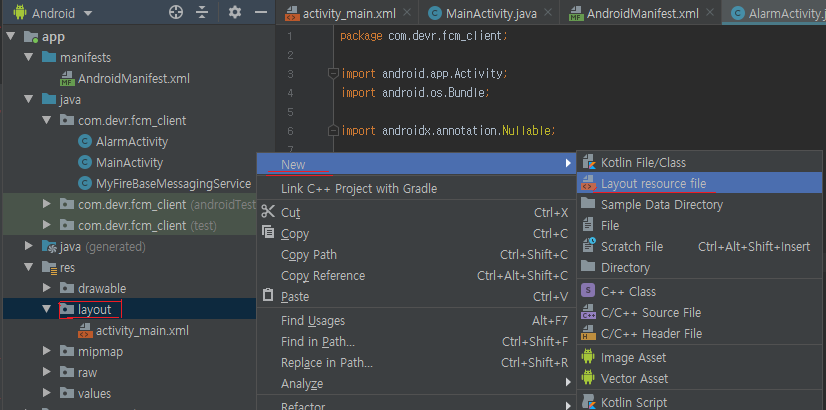Choose File in New submenu
This screenshot has height=410, width=826.
[x=700, y=226]
